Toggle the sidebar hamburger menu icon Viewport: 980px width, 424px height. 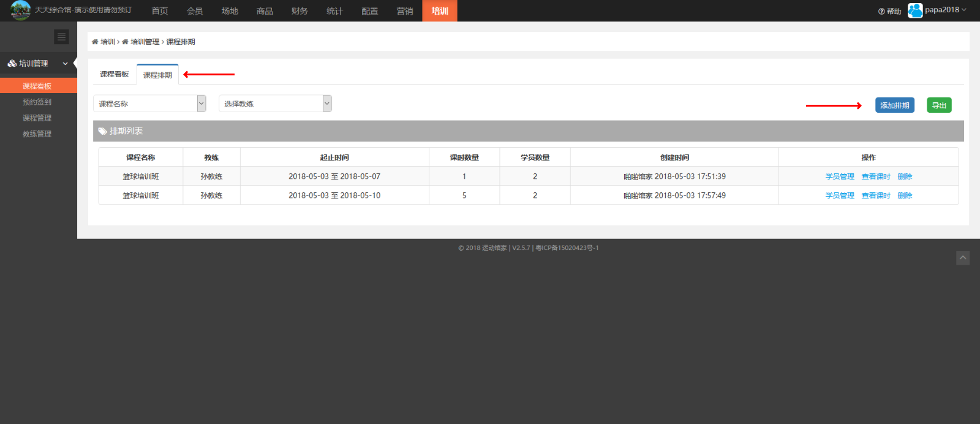click(61, 37)
